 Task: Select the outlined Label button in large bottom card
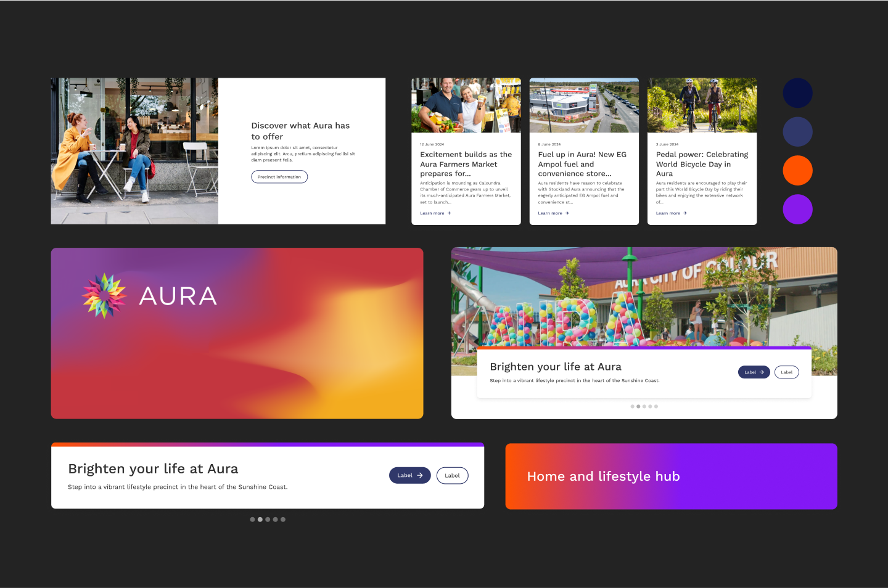click(x=452, y=475)
